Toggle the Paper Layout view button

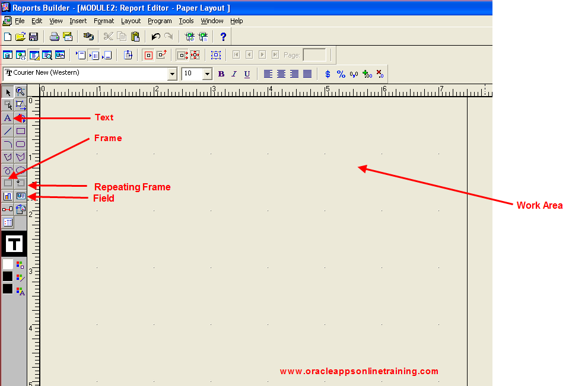point(34,55)
